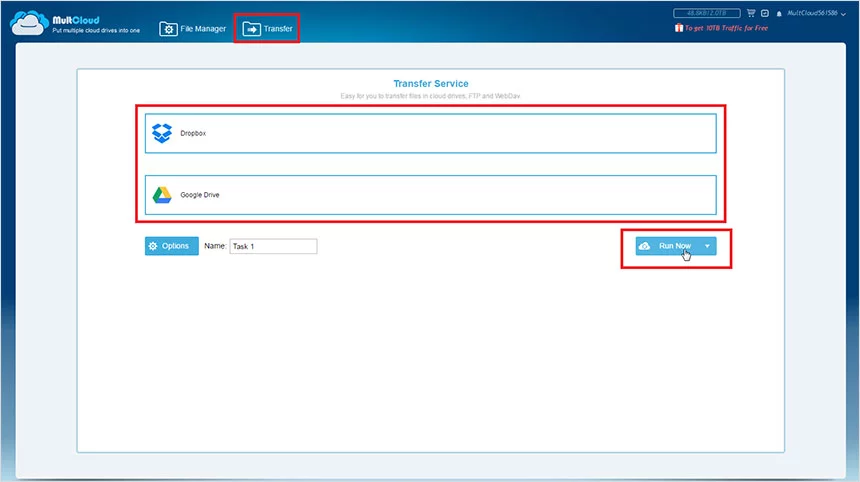Click the MultCloud cloud logo
The image size is (860, 482).
coord(29,24)
